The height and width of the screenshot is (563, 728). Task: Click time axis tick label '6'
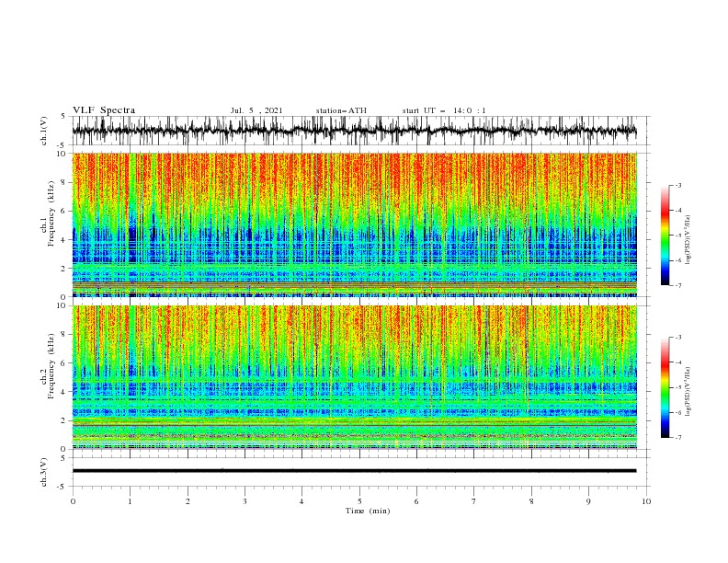pos(416,501)
